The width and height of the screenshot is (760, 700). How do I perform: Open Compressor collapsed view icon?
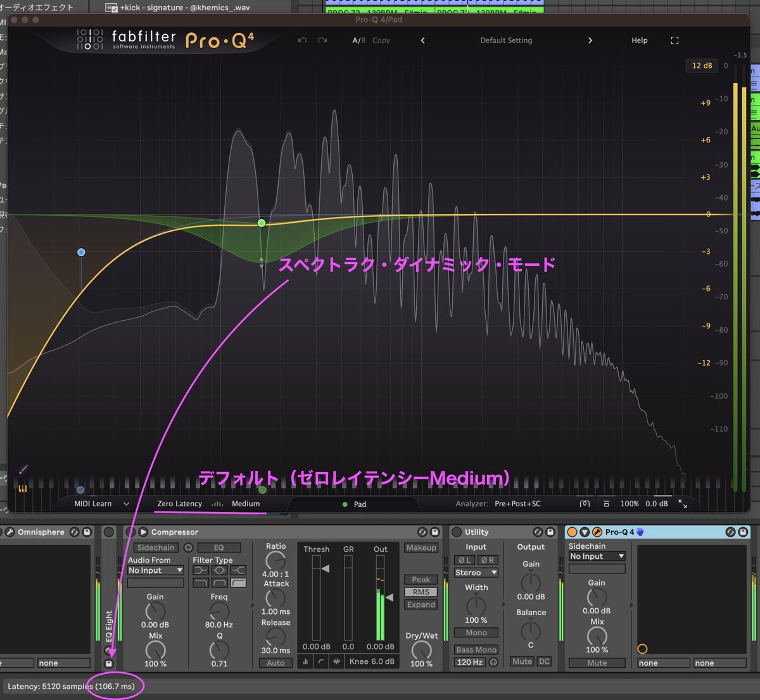[306, 662]
